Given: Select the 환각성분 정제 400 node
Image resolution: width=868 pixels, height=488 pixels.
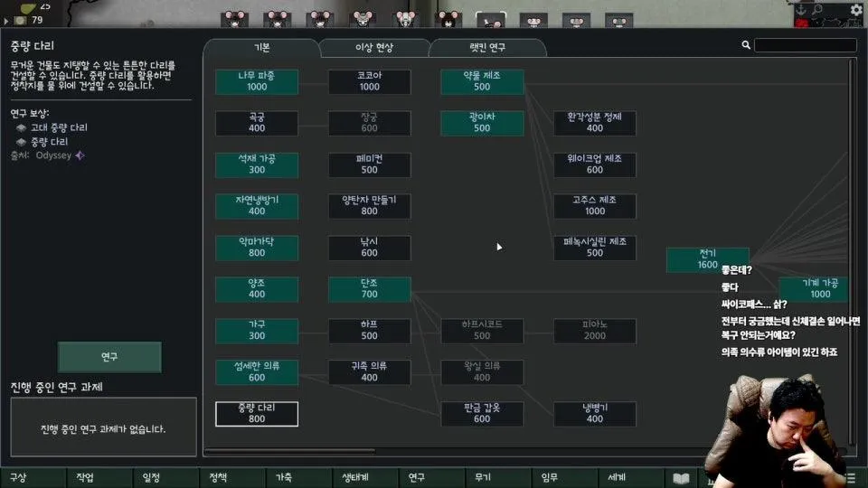Looking at the screenshot, I should point(595,123).
